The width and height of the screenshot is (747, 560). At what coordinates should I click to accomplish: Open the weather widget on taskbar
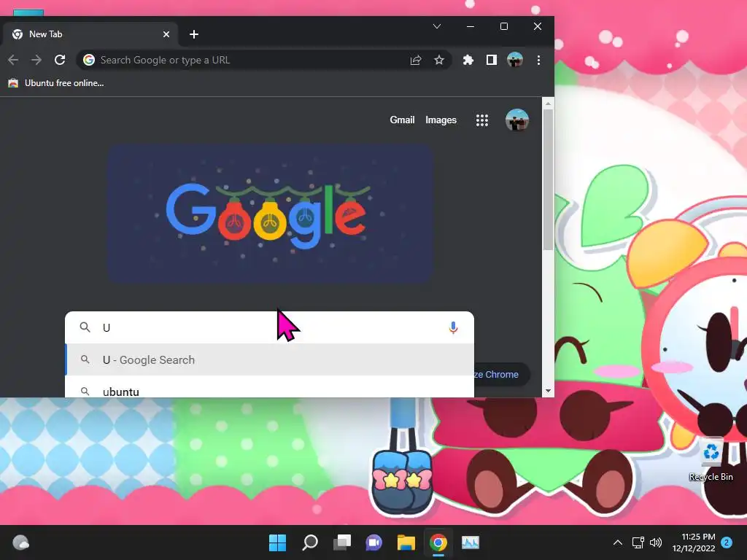[x=21, y=542]
